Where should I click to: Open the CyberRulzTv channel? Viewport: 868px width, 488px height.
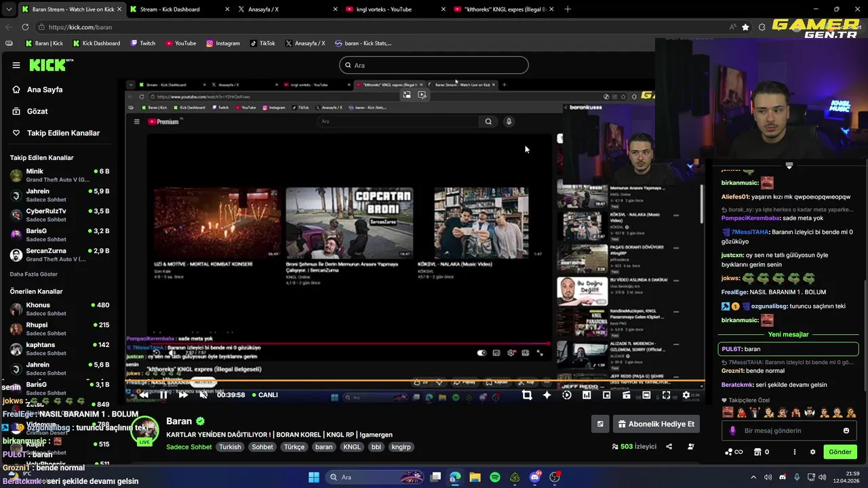pos(60,215)
